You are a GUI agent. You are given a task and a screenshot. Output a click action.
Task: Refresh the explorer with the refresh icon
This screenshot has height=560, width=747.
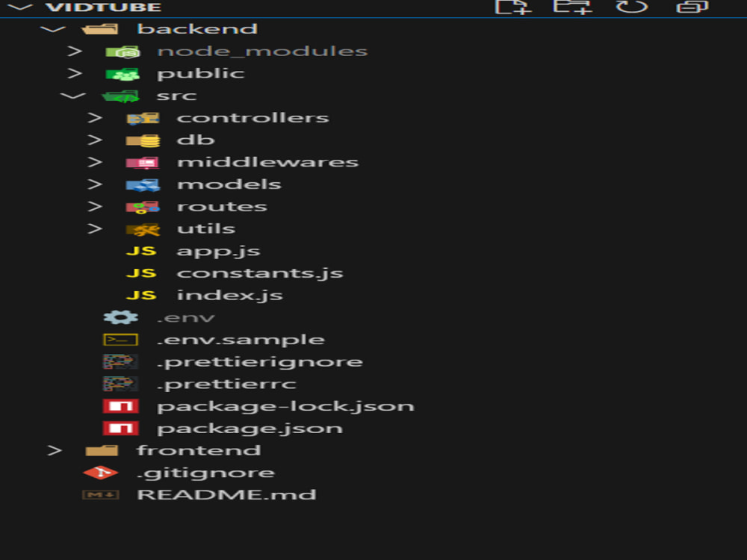632,6
